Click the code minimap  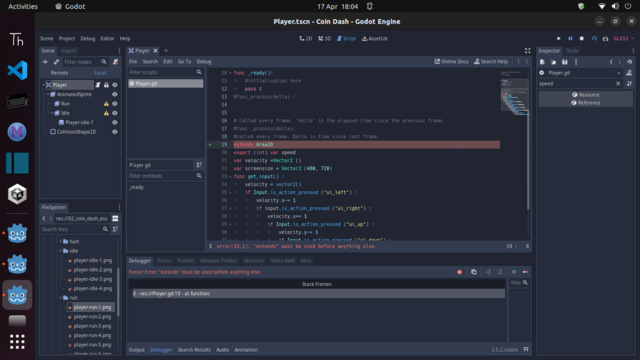(514, 93)
